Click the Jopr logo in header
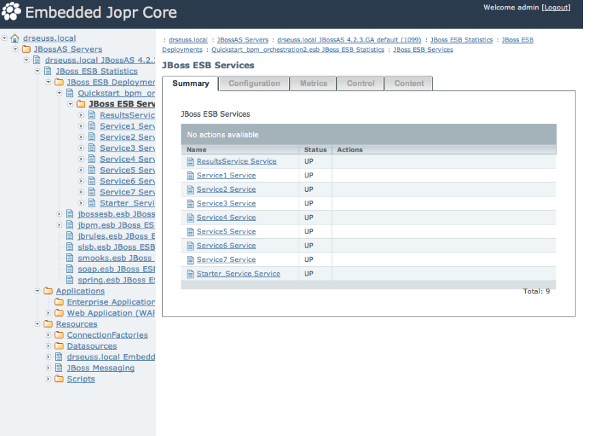 tap(14, 13)
